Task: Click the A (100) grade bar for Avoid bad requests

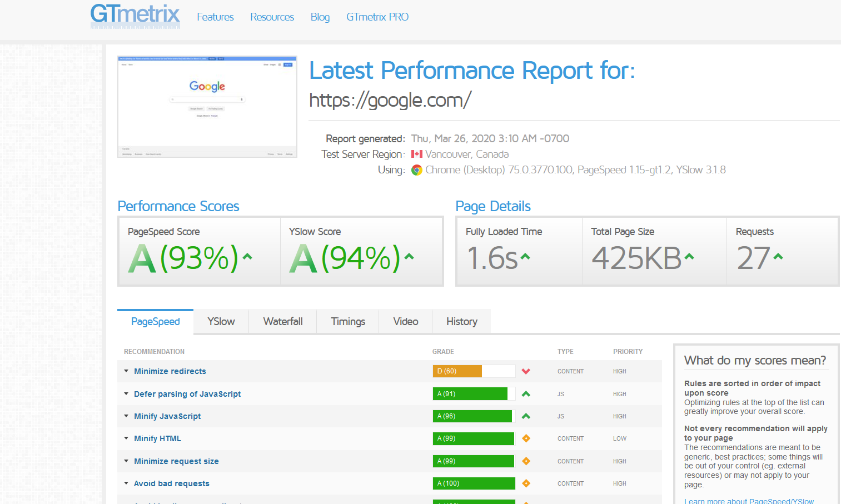Action: 474,483
